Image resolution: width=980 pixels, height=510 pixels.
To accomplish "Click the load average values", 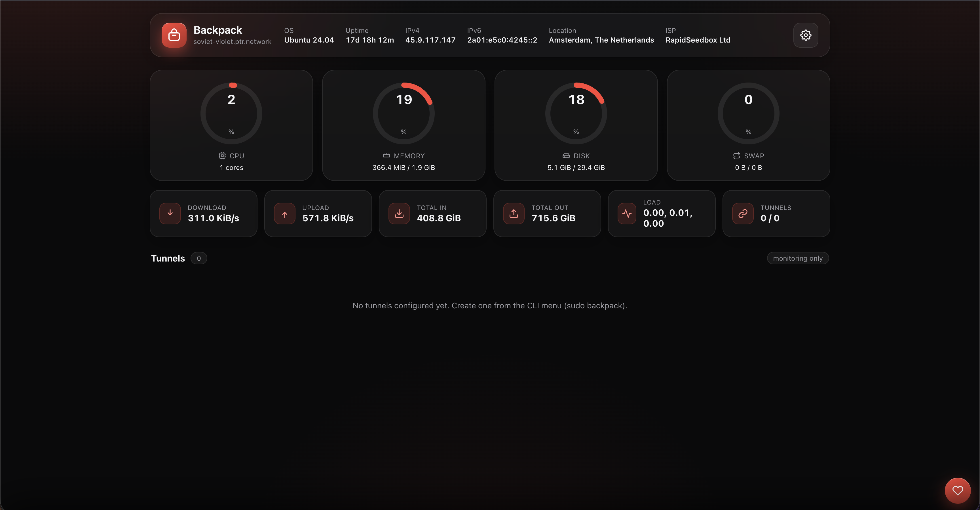I will (668, 218).
